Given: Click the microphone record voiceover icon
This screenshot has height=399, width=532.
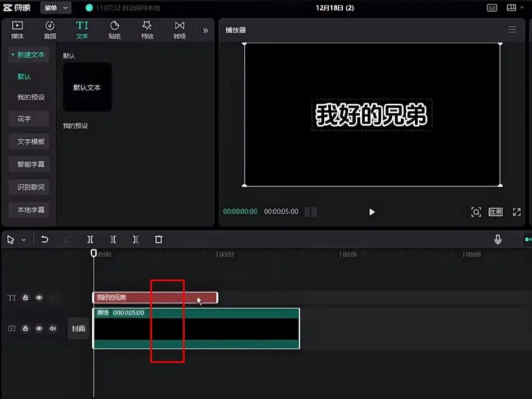Looking at the screenshot, I should [x=498, y=240].
